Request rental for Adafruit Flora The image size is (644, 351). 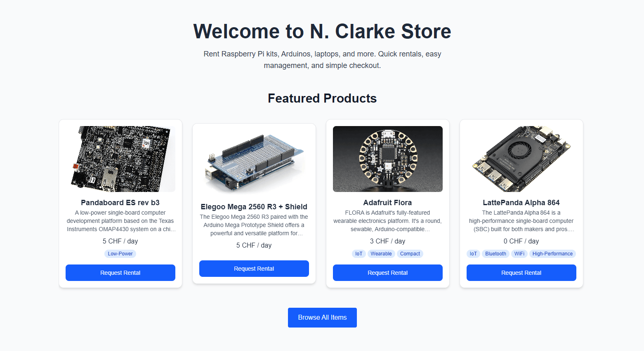click(388, 273)
